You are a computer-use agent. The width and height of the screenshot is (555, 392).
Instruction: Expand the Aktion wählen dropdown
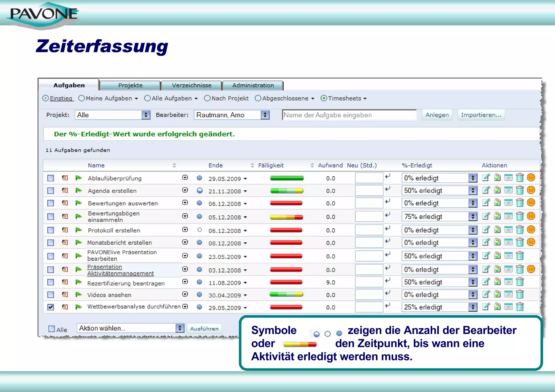130,328
